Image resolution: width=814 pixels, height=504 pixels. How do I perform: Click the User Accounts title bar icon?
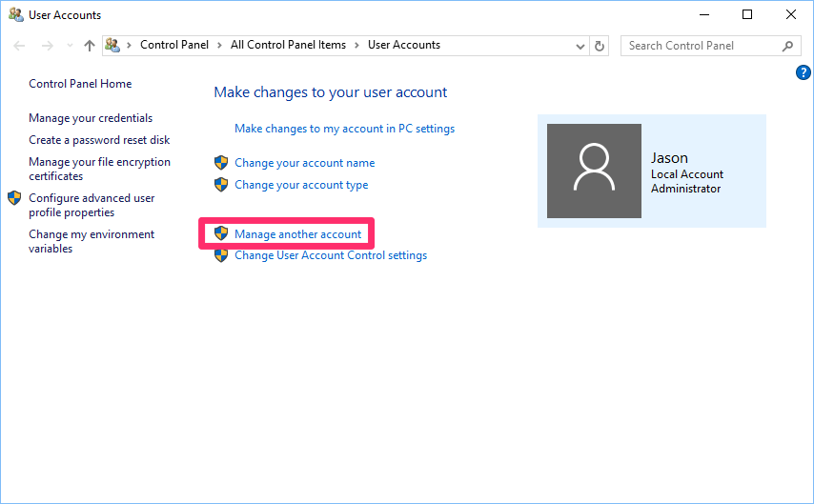click(x=15, y=15)
